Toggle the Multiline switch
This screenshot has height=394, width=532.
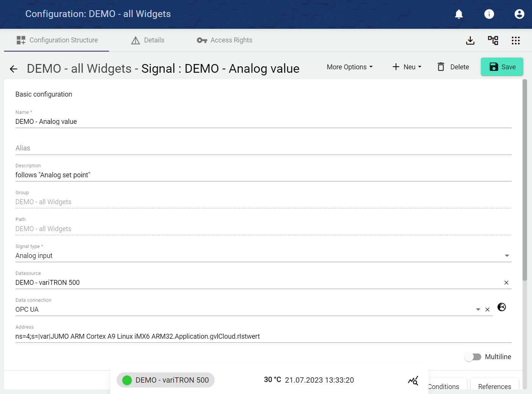point(473,357)
